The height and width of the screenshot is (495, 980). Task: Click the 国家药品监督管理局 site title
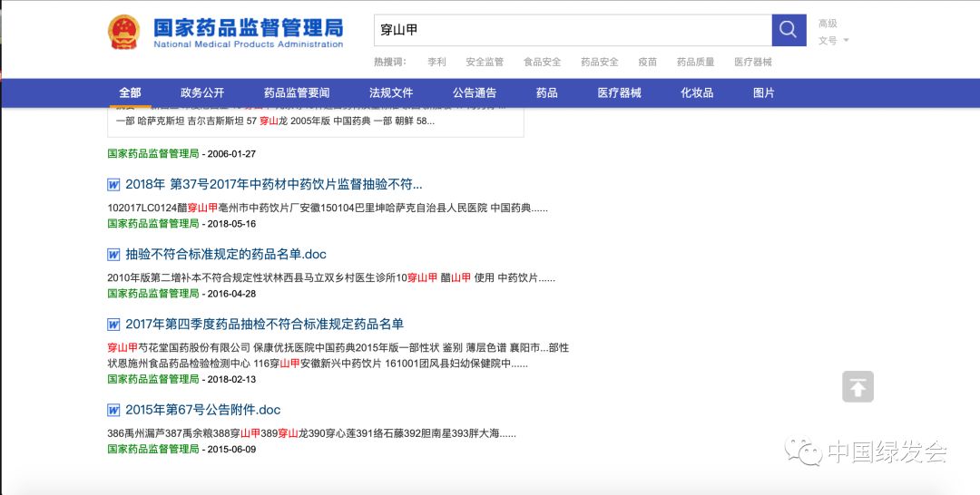click(x=248, y=28)
